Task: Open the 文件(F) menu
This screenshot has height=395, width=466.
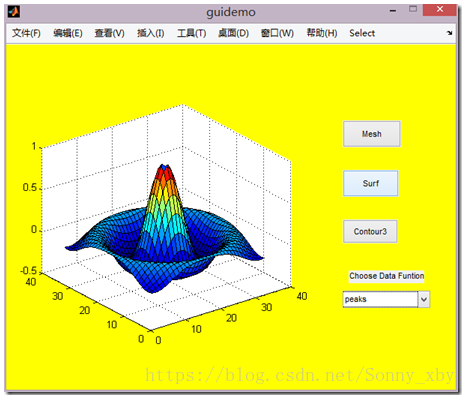Action: [26, 33]
